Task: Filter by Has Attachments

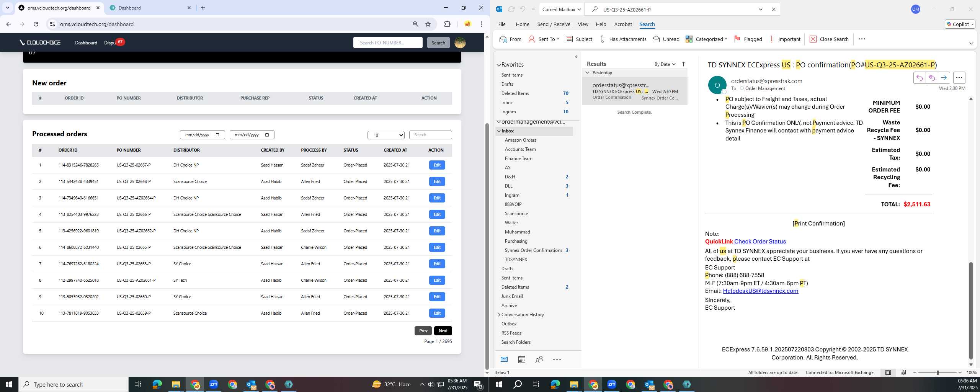Action: click(622, 39)
